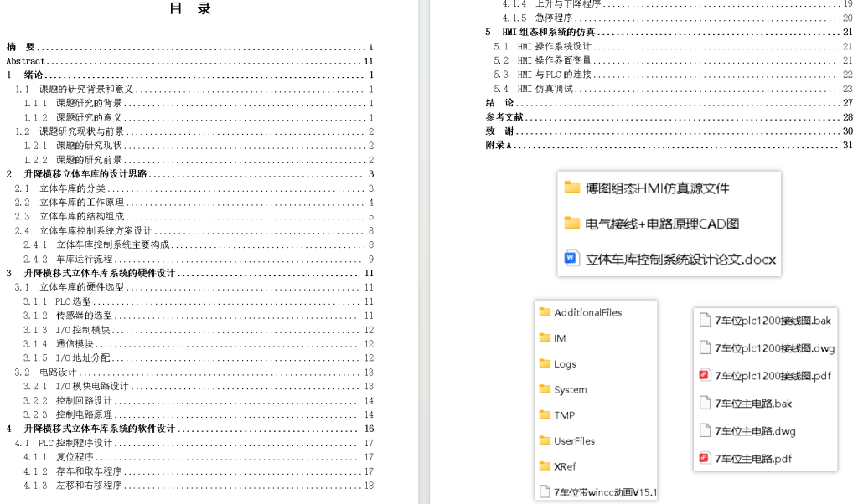Open 7车位主电路.pdf PDF file
The image size is (858, 504).
click(754, 458)
